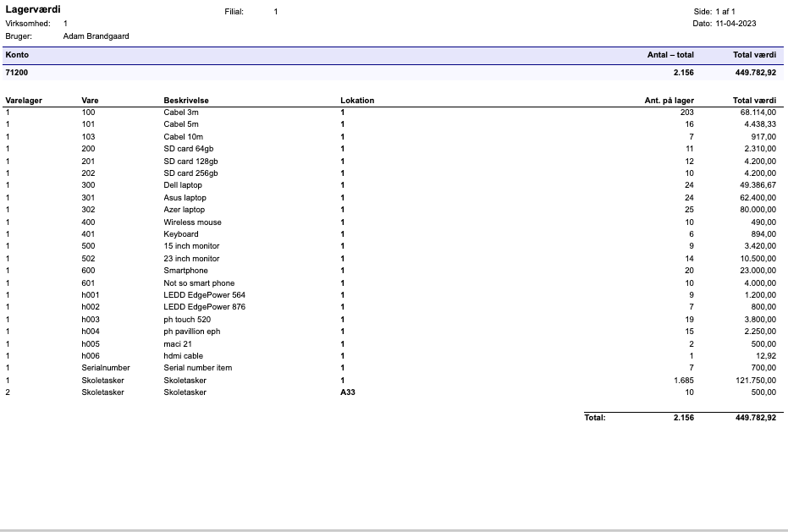Click the Lagerværdi report title
Viewport: 788px width, 532px height.
[33, 9]
